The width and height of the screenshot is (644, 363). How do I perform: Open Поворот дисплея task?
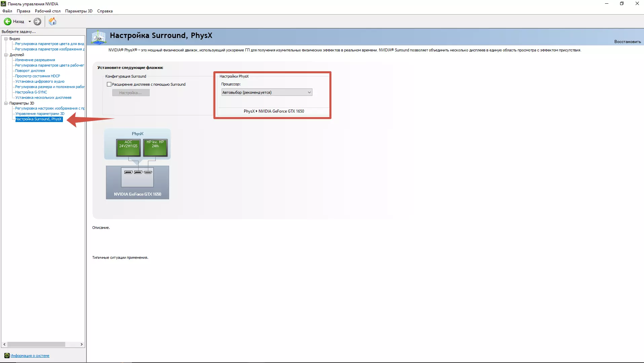(30, 71)
